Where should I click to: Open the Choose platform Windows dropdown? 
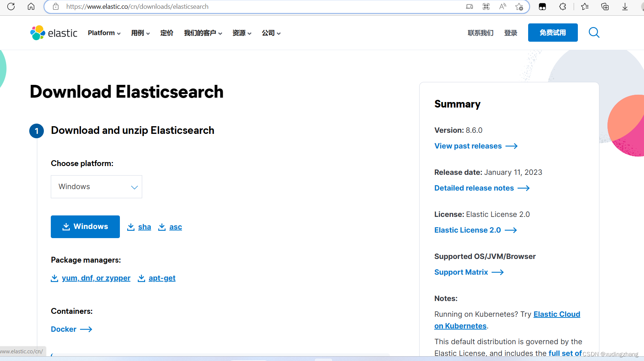[96, 187]
